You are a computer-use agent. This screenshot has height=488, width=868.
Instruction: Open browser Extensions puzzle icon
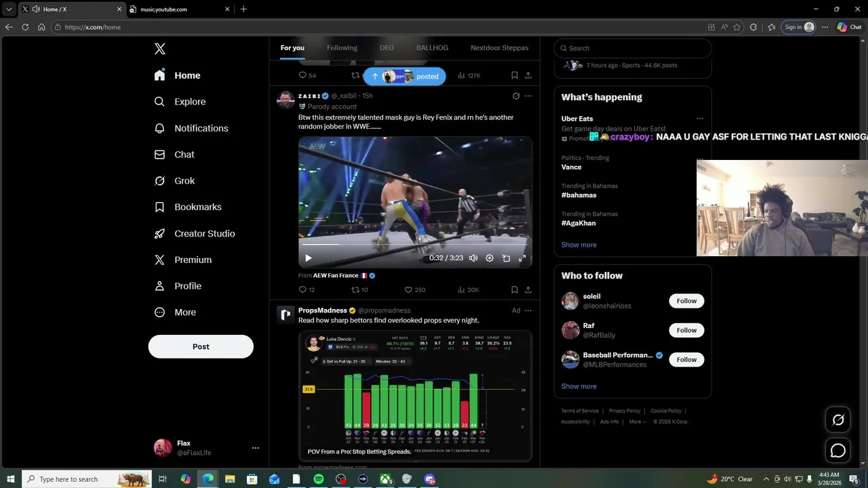753,27
